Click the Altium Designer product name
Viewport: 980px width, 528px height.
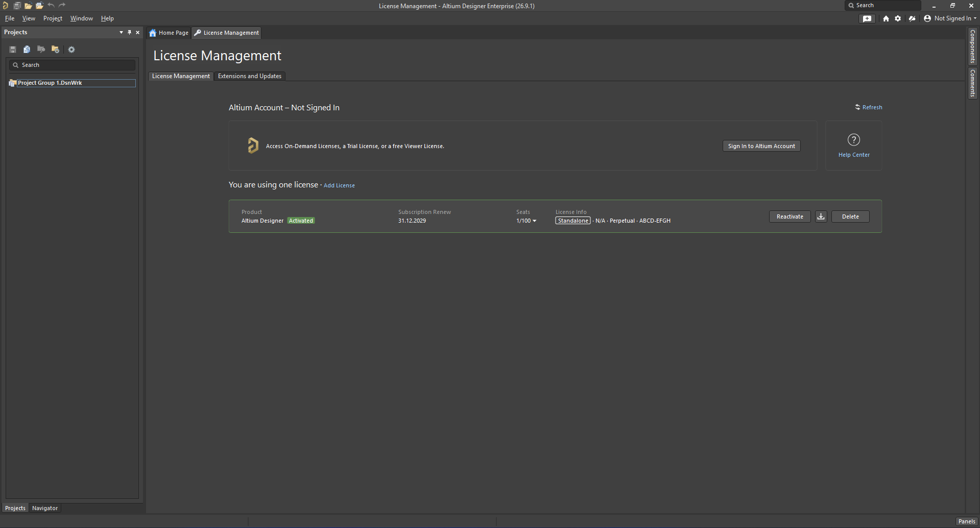coord(262,221)
